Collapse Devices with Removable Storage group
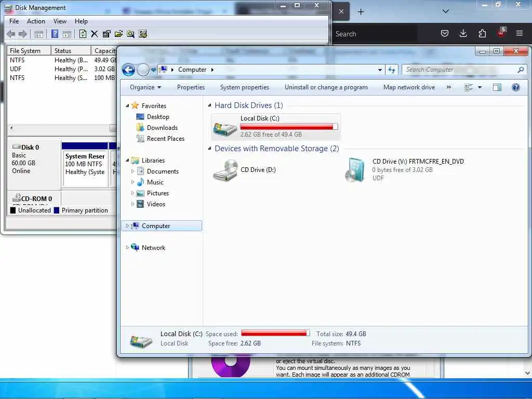This screenshot has height=399, width=532. pos(209,149)
